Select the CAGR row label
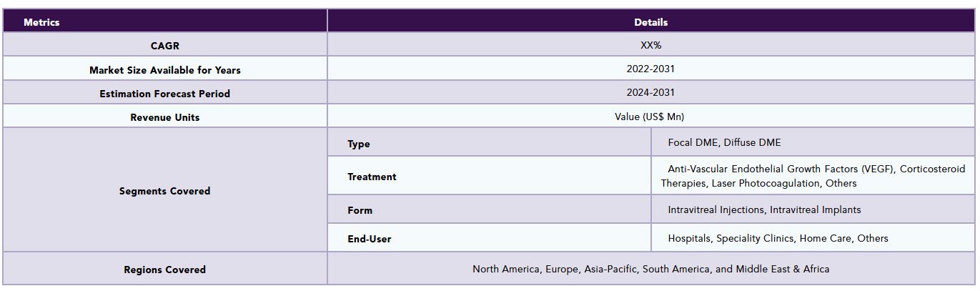Screen dimensions: 980x291 [165, 46]
